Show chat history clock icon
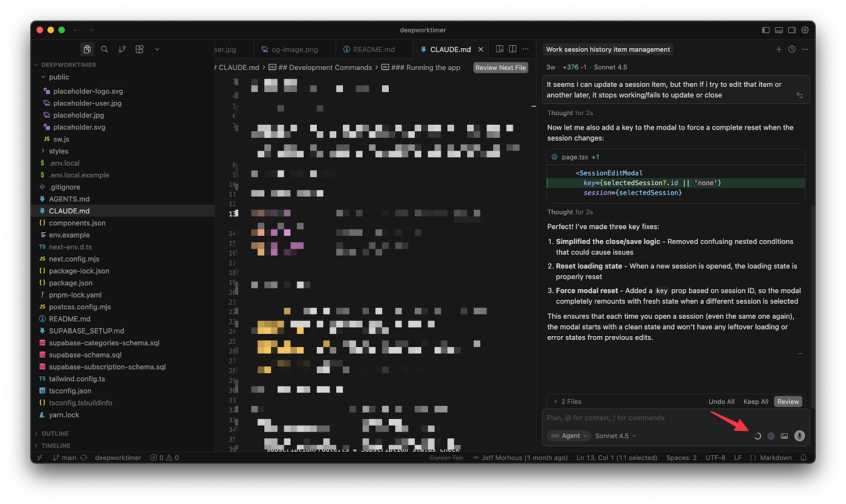 click(792, 49)
